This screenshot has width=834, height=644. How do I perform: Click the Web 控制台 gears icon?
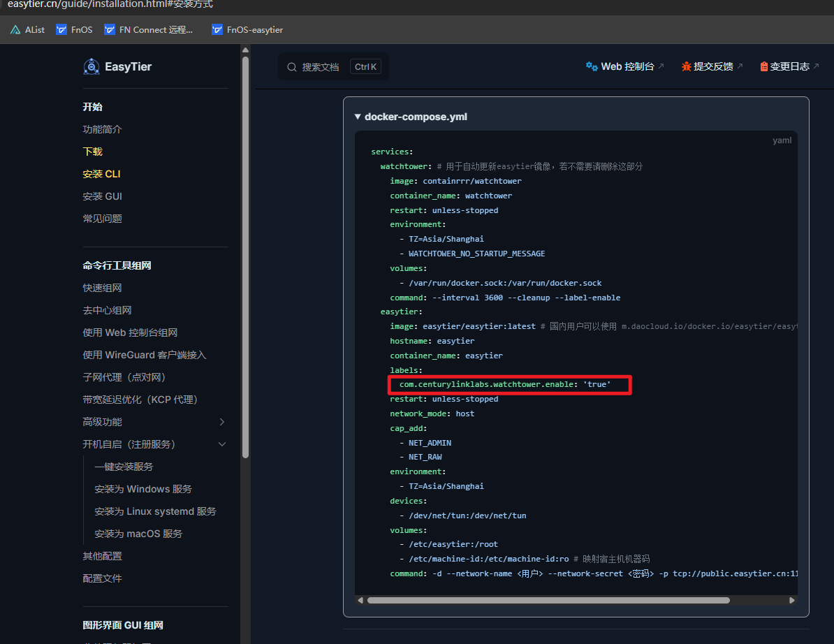[592, 66]
